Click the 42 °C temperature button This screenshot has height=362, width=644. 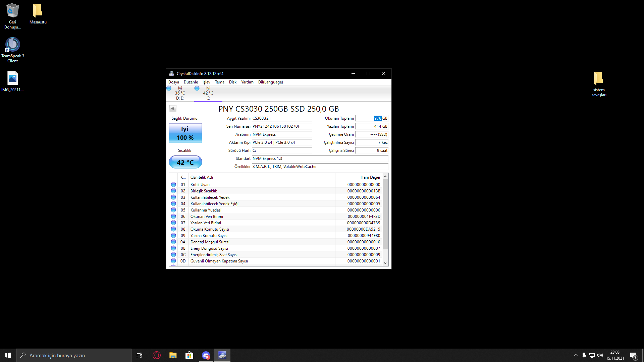pyautogui.click(x=185, y=162)
